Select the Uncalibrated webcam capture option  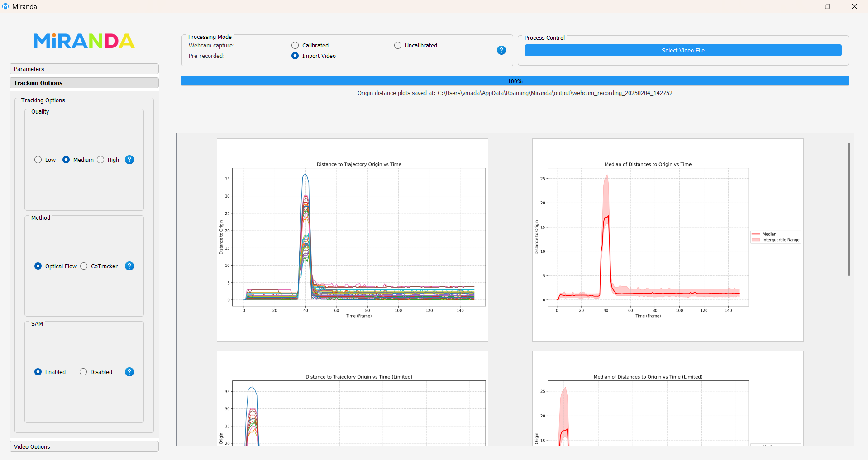[x=415, y=45]
